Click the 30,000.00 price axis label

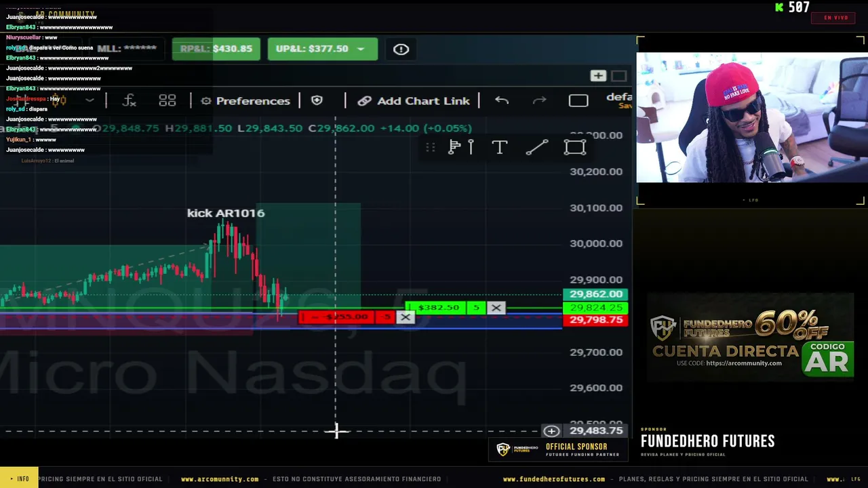596,243
